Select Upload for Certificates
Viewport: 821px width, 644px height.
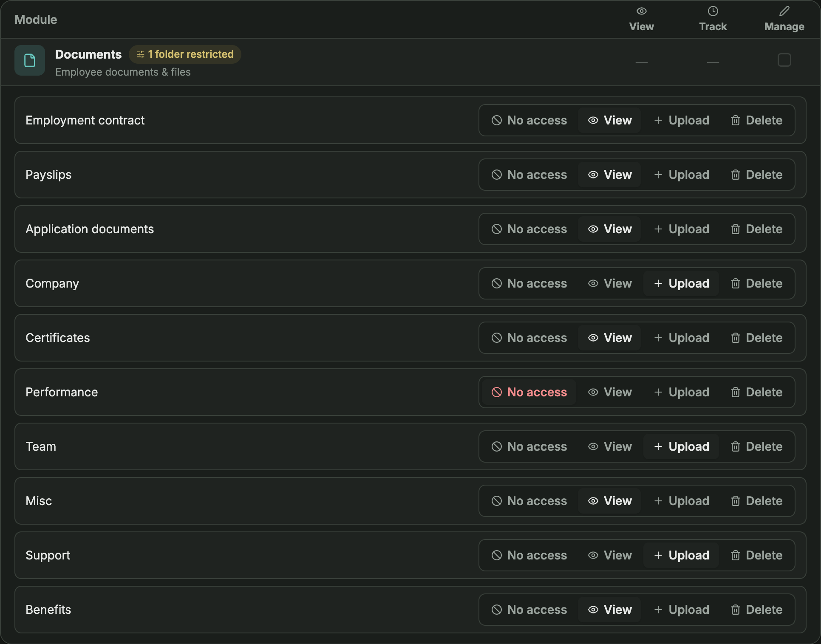point(681,338)
